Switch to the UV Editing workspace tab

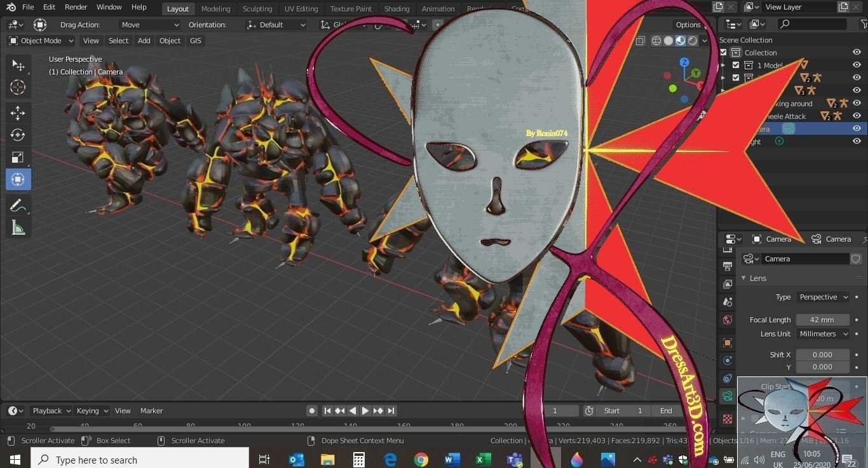(301, 9)
